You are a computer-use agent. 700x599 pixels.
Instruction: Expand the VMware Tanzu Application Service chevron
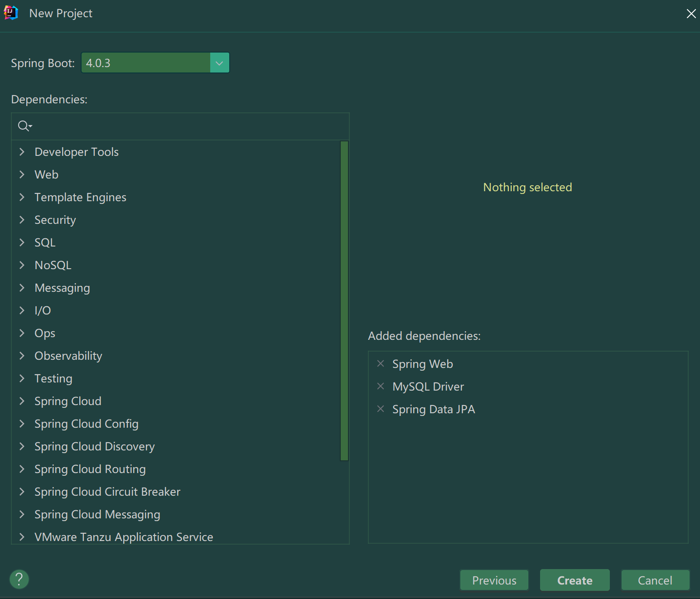[22, 537]
